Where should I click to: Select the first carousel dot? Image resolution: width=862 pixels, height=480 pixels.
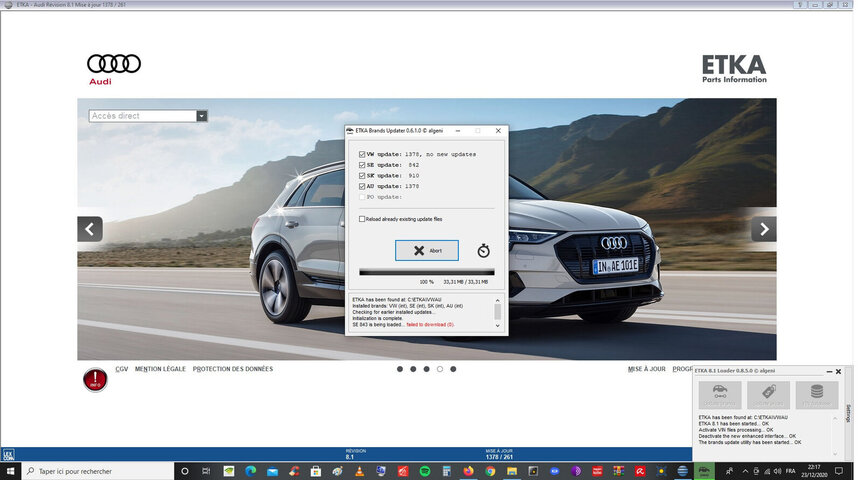click(400, 369)
